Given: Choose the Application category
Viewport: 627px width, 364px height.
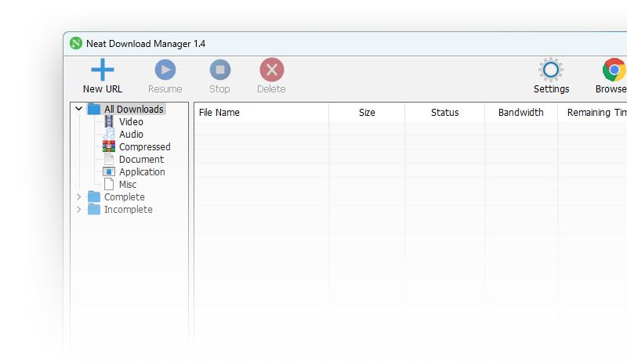Looking at the screenshot, I should coord(142,172).
